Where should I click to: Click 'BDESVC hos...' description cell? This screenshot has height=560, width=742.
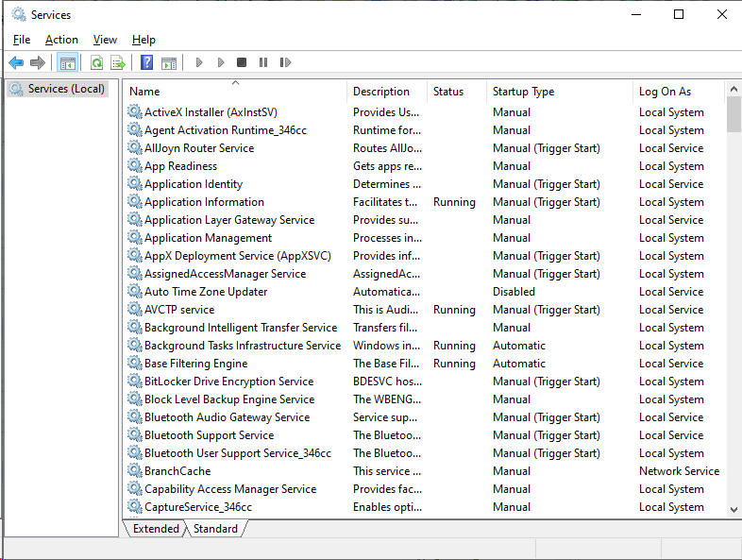coord(387,382)
